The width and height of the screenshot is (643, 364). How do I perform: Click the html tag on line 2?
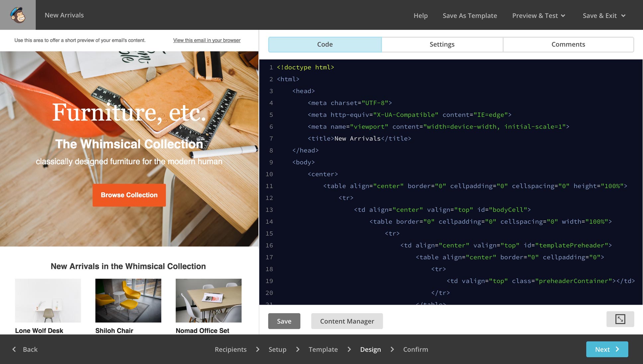288,79
